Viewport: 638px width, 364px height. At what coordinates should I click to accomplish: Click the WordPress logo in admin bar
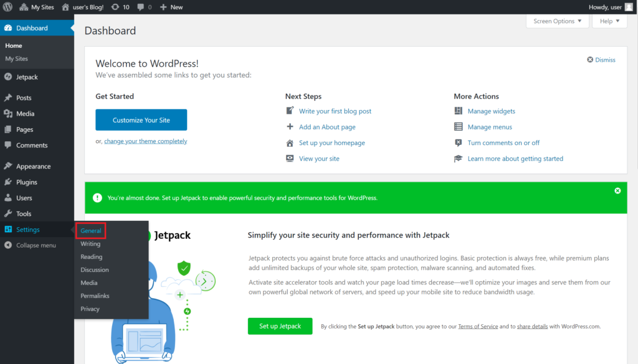(7, 7)
